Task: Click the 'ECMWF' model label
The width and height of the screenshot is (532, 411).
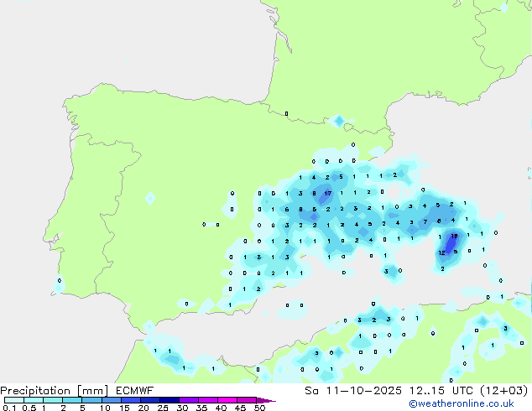Action: tap(135, 391)
